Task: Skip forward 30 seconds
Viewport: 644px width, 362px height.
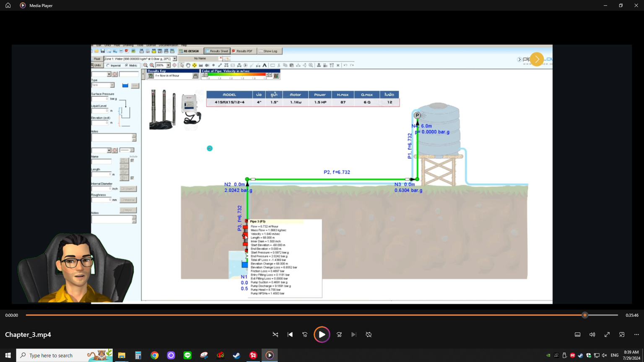Action: click(x=339, y=335)
